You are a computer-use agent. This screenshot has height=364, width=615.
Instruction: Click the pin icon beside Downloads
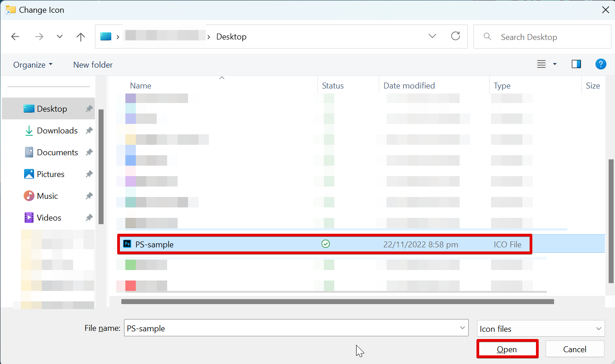pyautogui.click(x=89, y=131)
